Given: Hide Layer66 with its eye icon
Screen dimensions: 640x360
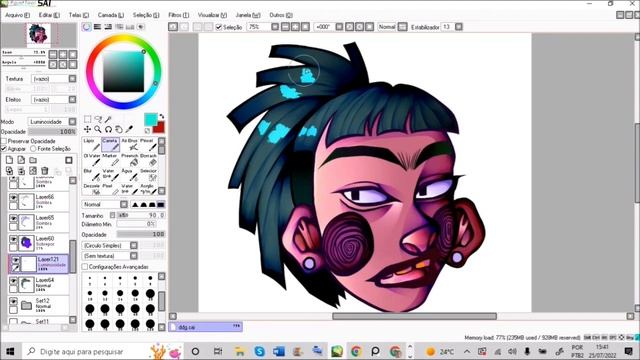Looking at the screenshot, I should pyautogui.click(x=13, y=198).
